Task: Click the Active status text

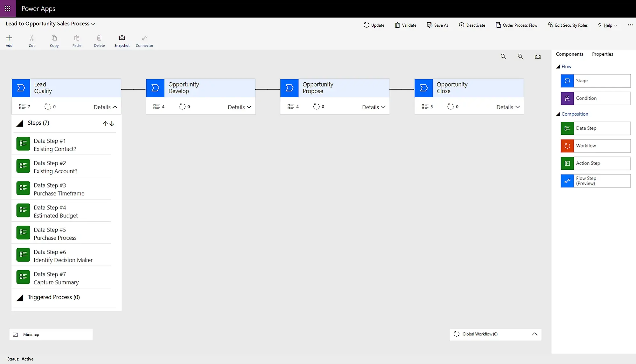Action: (x=27, y=359)
